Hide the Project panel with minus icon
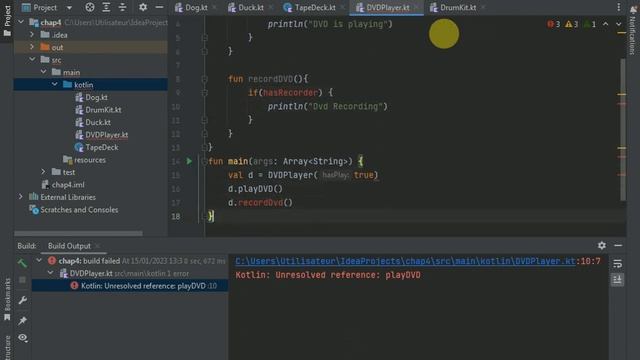 pyautogui.click(x=159, y=7)
